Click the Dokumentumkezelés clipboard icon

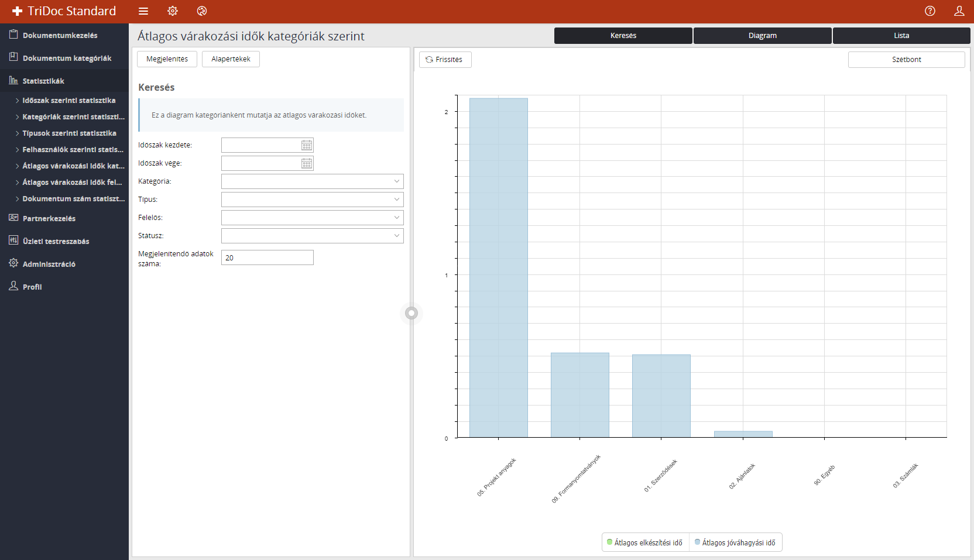13,35
